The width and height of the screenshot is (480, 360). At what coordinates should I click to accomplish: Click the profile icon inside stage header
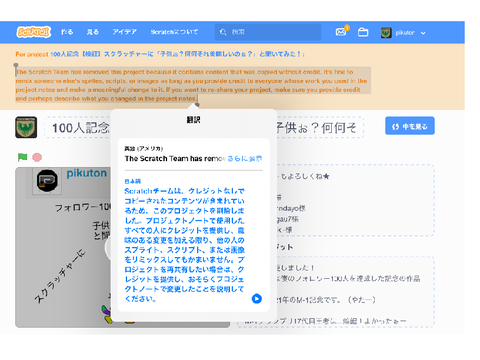tap(47, 180)
